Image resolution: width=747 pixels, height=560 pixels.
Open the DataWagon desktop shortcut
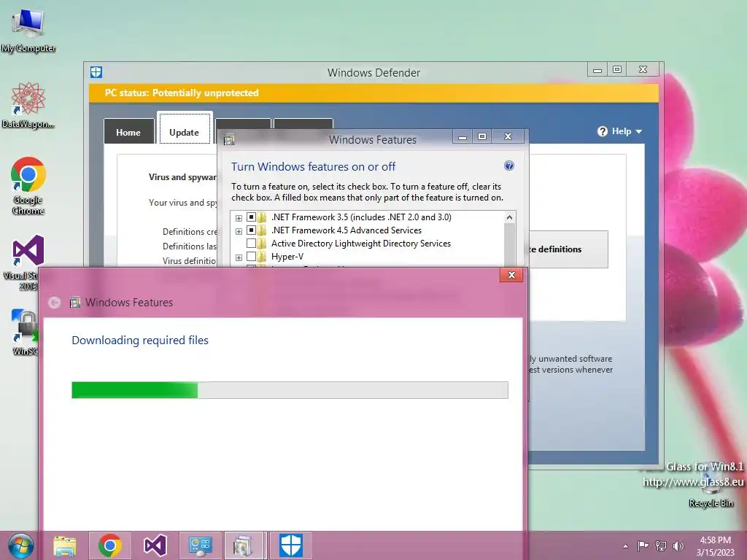(28, 105)
